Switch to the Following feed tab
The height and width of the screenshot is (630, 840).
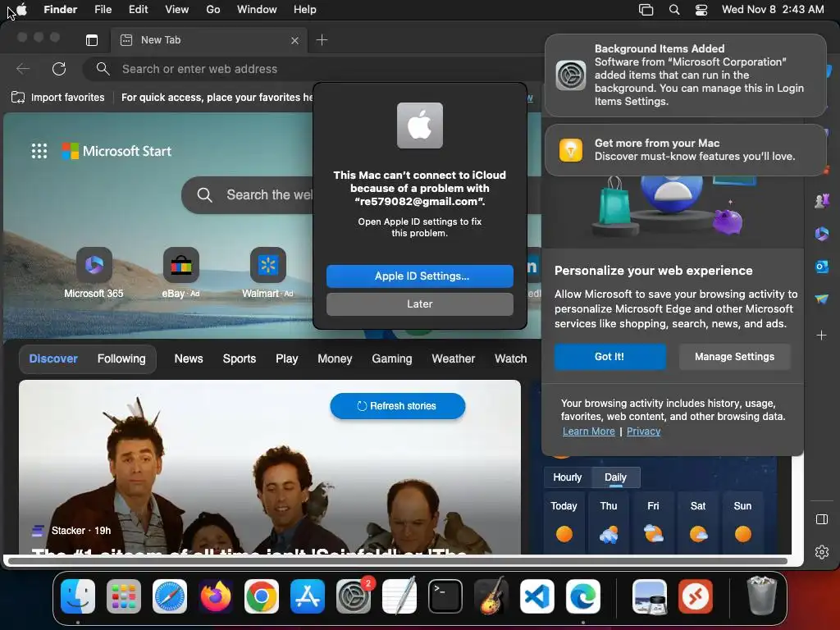click(x=121, y=358)
